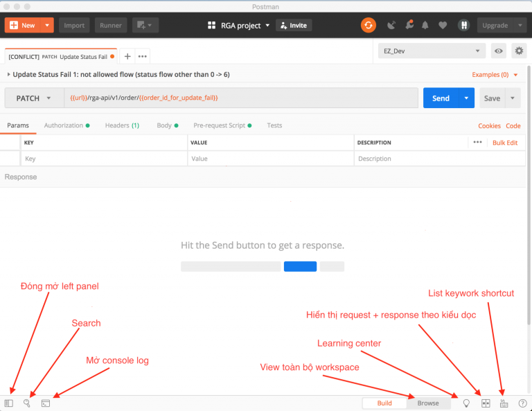Open the keyboard shortcuts icon
This screenshot has height=411, width=532.
click(504, 403)
